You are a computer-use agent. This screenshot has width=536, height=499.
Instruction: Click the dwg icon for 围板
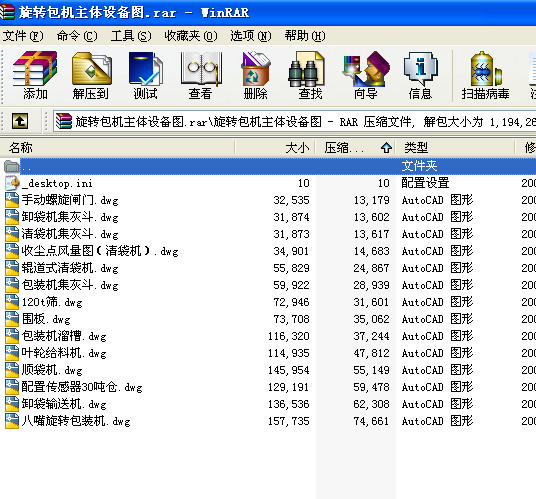coord(12,319)
